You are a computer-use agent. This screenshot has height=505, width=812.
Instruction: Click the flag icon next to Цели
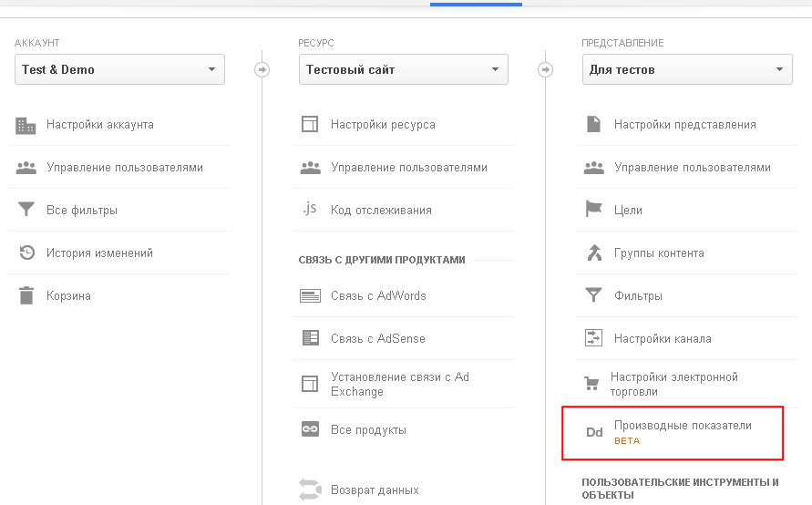coord(594,211)
